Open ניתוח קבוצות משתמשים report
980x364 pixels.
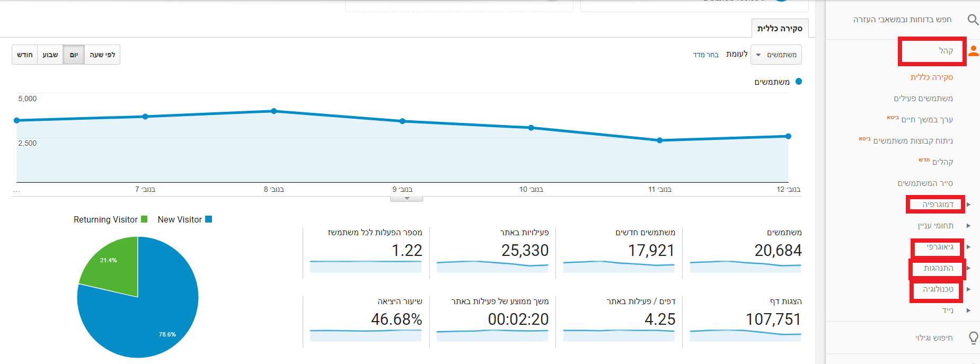pos(913,141)
